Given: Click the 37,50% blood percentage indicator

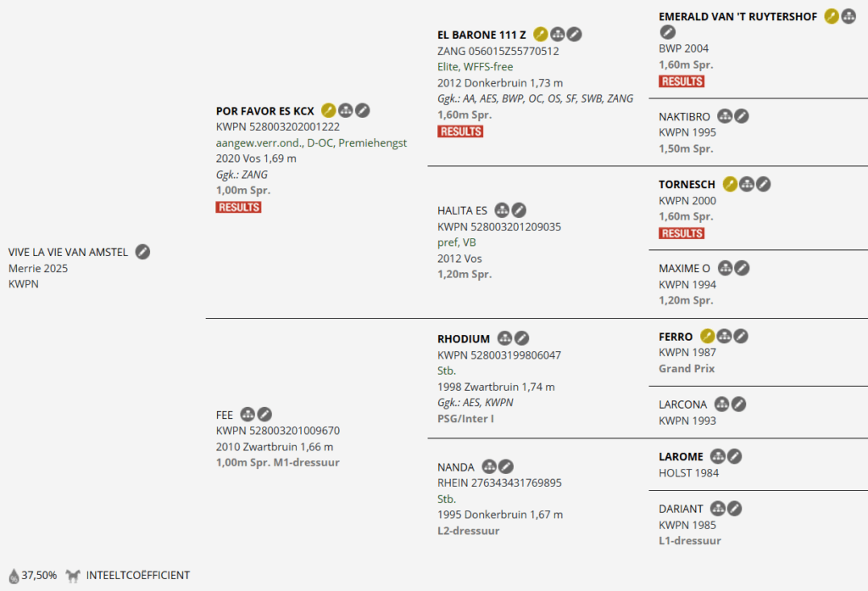Looking at the screenshot, I should point(32,576).
